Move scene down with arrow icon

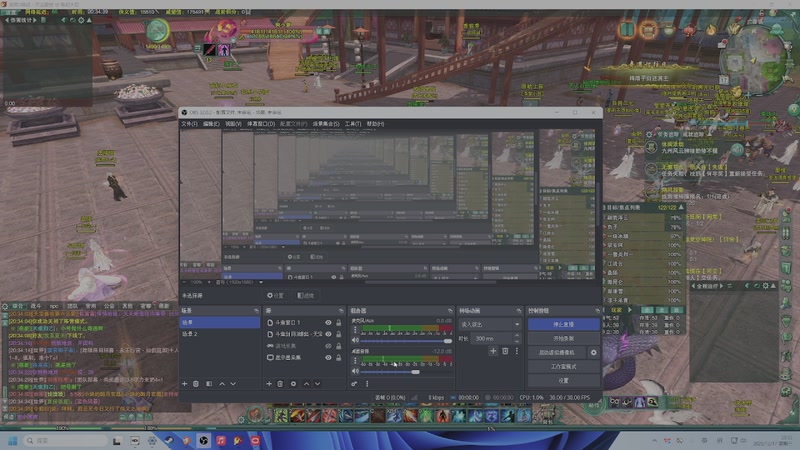(233, 384)
